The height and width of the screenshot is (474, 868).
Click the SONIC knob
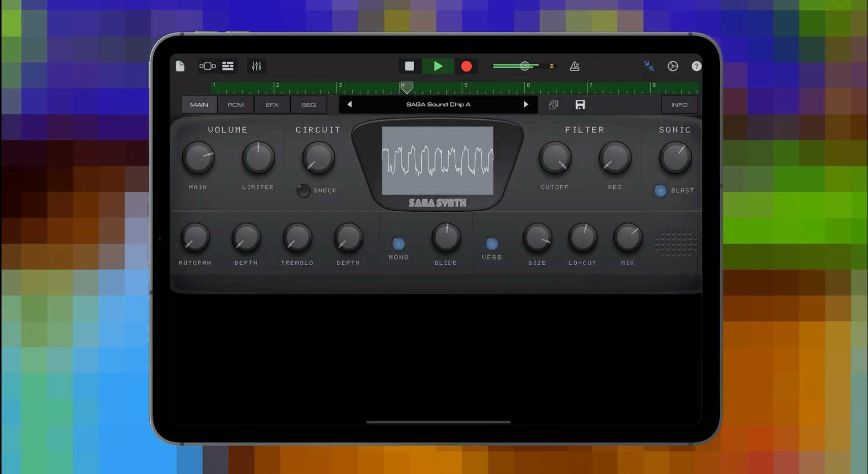[x=675, y=158]
